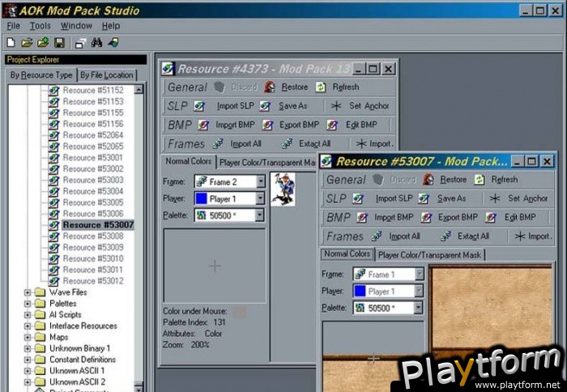The height and width of the screenshot is (392, 567).
Task: Click Refresh in Resource #4373 window
Action: click(338, 87)
